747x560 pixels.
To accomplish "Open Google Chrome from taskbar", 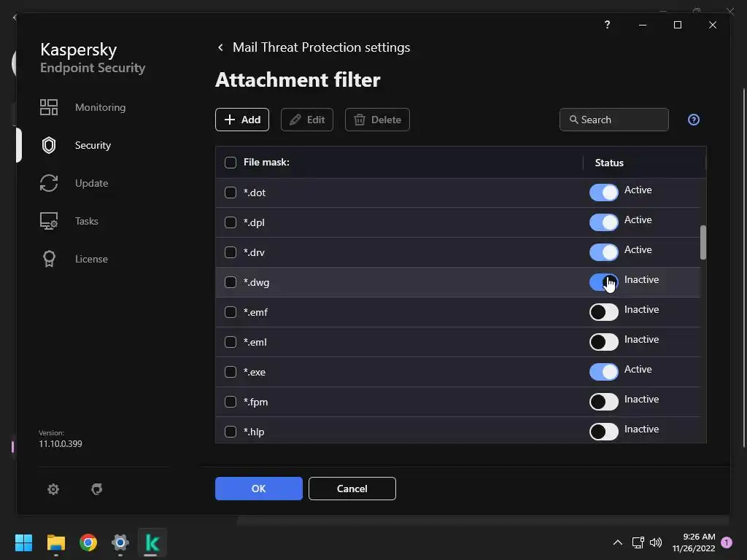I will point(88,542).
